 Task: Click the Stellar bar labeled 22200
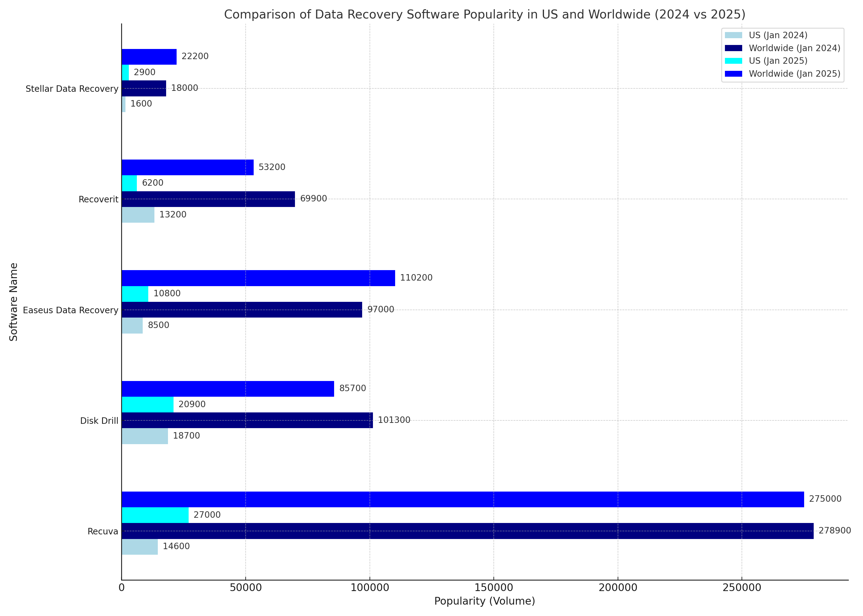tap(149, 57)
